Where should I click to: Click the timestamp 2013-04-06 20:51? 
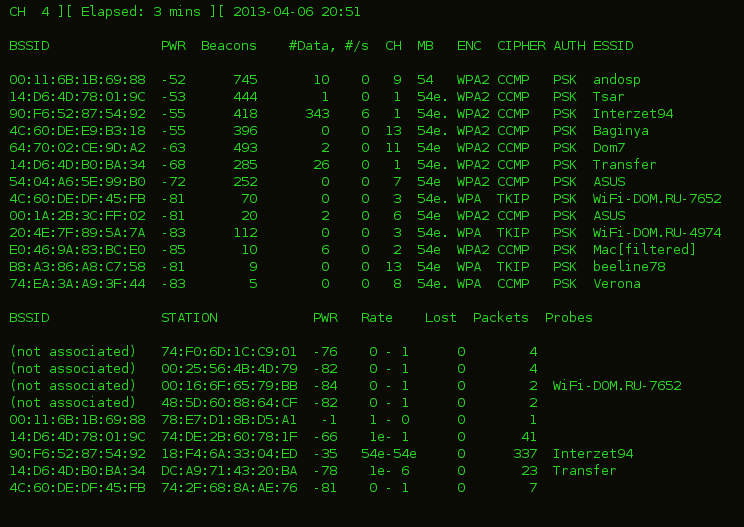[x=297, y=12]
